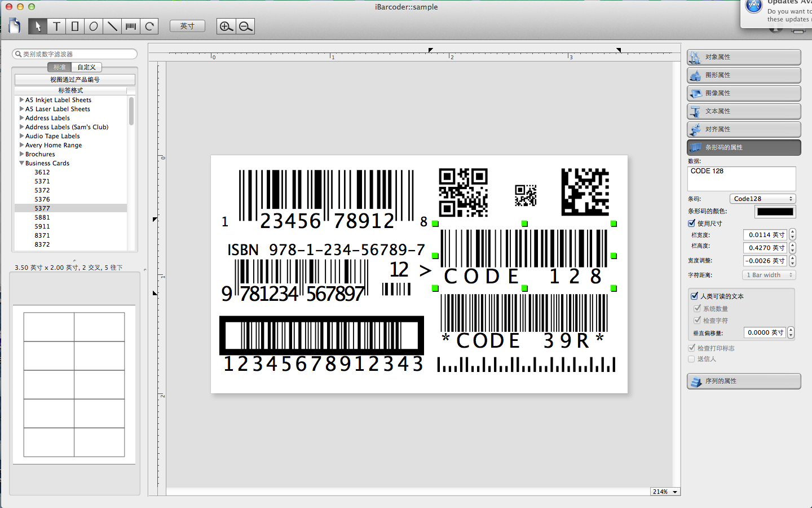Click the search magnifier in filter field
Image resolution: width=812 pixels, height=508 pixels.
pos(18,54)
